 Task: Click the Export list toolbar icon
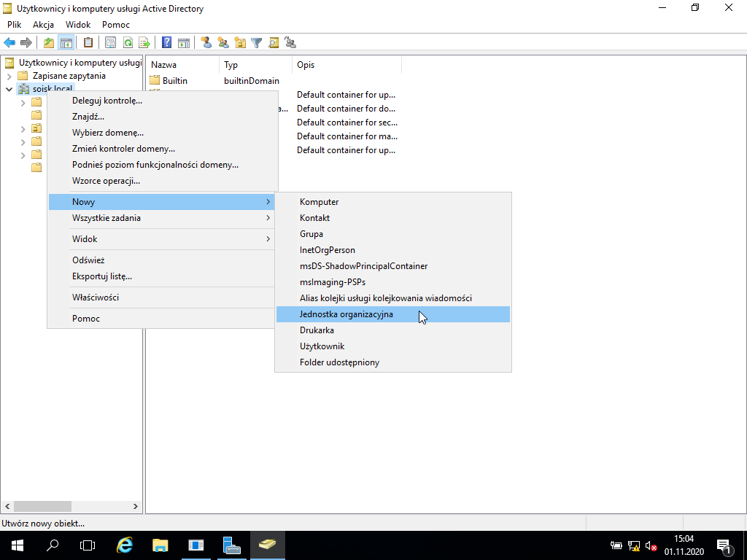pos(144,43)
